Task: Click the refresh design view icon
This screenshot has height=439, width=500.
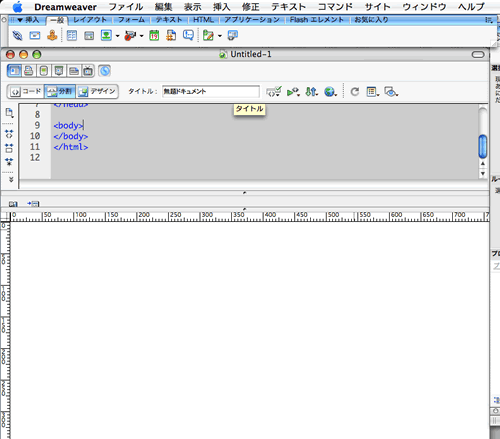Action: [x=355, y=92]
